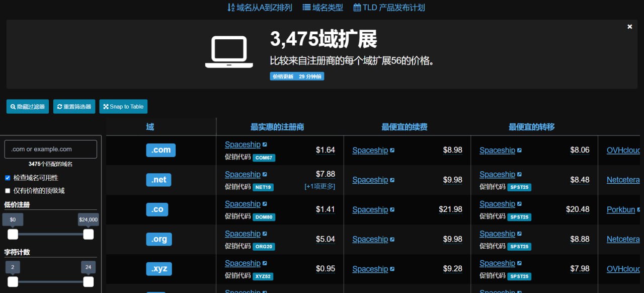Open 域名类型 link
This screenshot has height=293, width=644.
(x=323, y=8)
